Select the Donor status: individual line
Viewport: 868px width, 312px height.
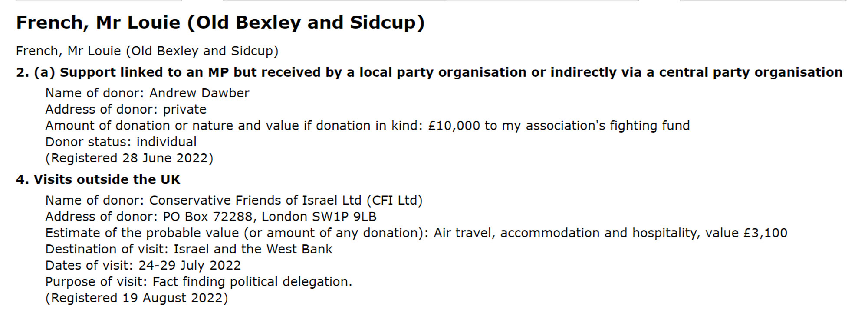point(121,142)
